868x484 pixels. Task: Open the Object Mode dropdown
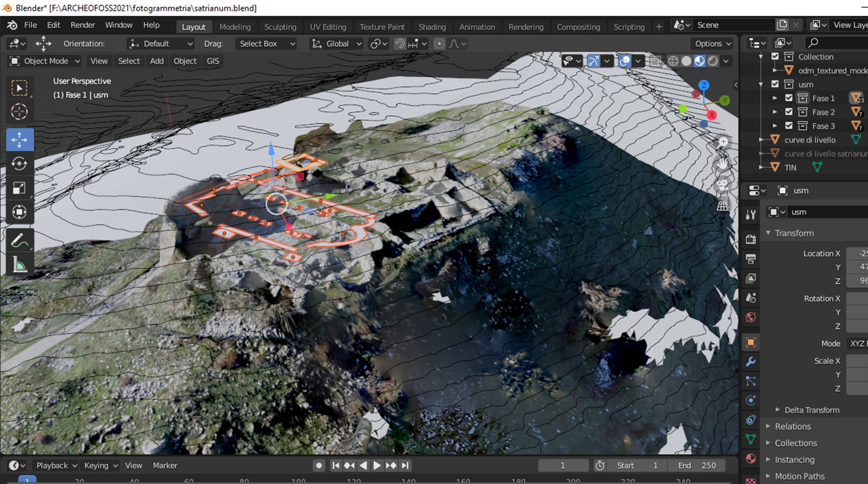pyautogui.click(x=45, y=61)
